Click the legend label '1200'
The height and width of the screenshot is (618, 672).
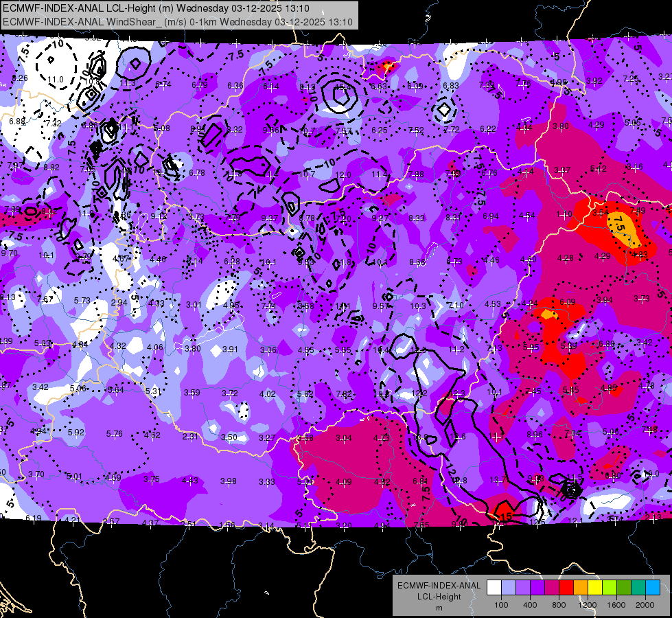coord(588,605)
